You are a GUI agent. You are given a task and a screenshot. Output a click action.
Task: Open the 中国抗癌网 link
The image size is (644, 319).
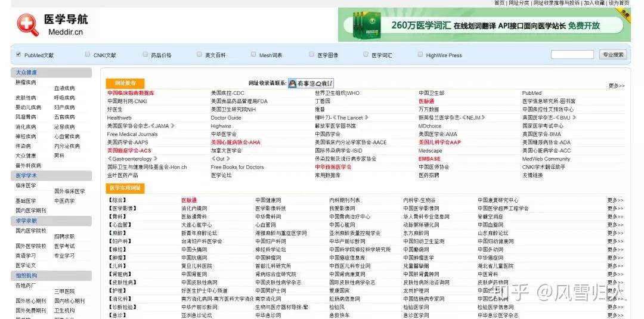tap(194, 258)
